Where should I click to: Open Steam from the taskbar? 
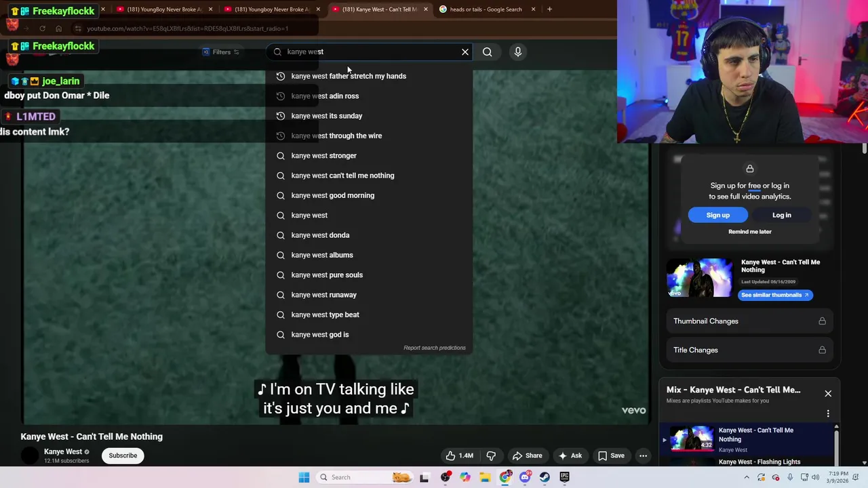(x=545, y=477)
